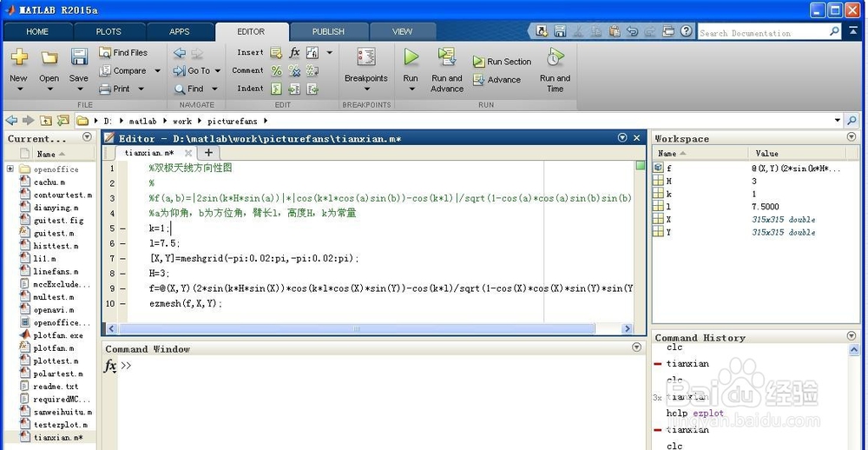Click the quick access Undo icon

coord(632,31)
